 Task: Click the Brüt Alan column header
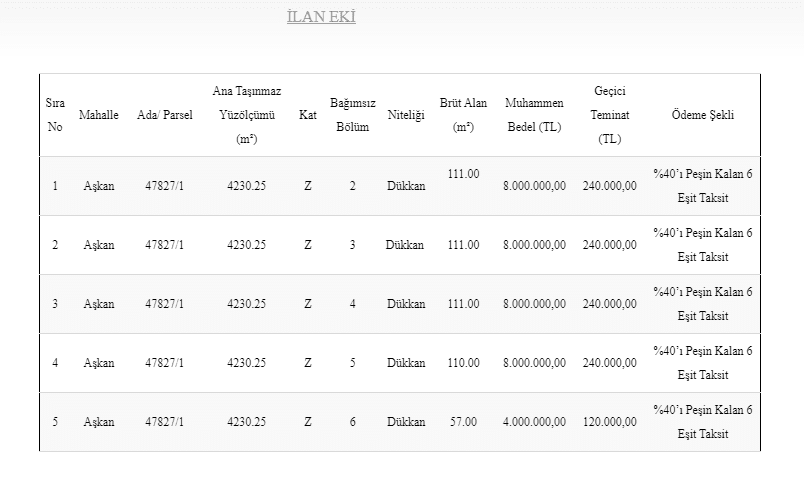pos(463,115)
